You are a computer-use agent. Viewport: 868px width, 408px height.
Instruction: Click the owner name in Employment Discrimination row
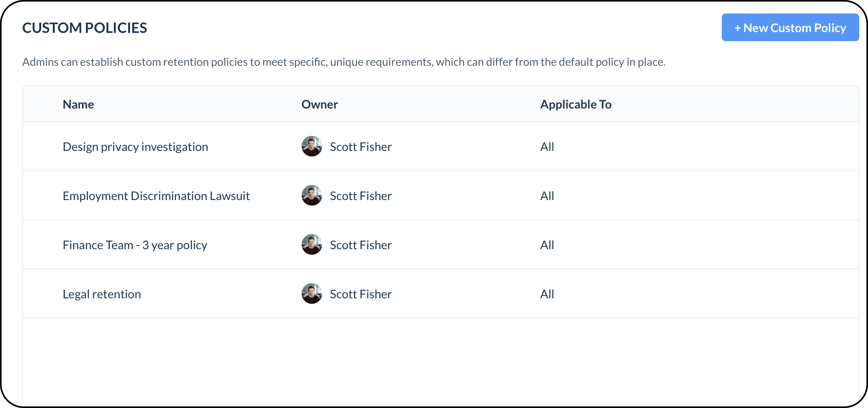point(361,196)
